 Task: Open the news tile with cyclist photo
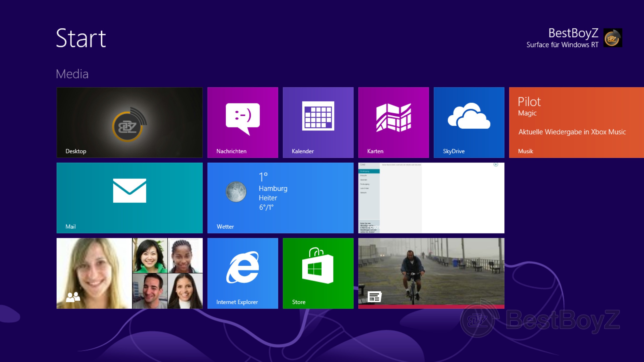tap(431, 273)
